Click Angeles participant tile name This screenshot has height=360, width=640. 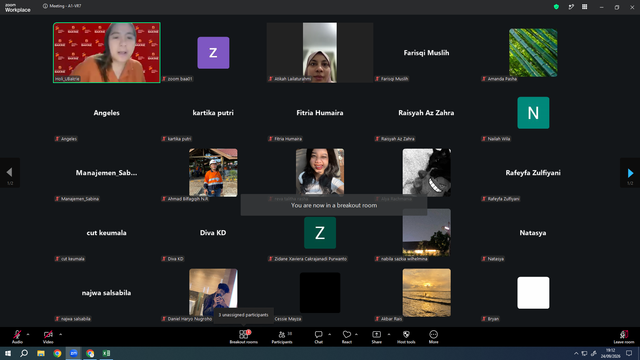coord(107,113)
